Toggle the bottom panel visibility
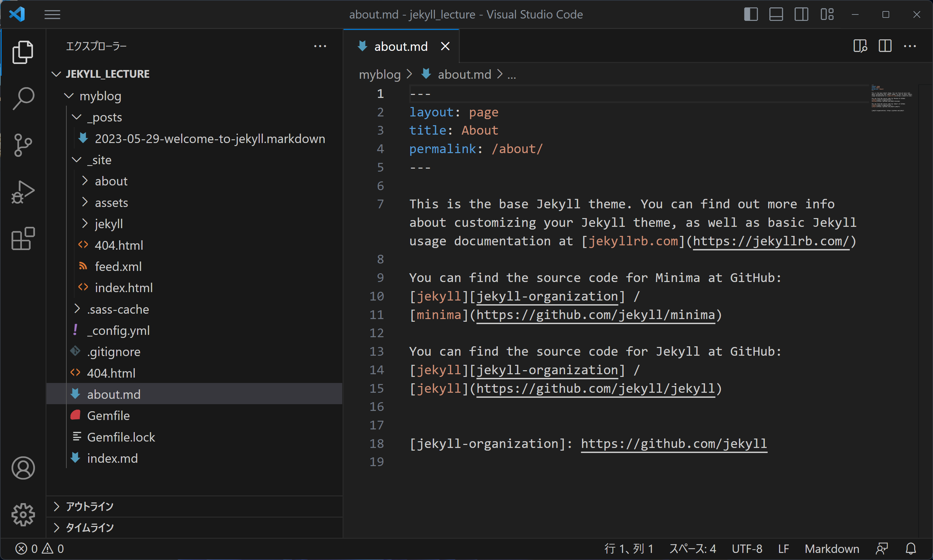933x560 pixels. coord(776,14)
